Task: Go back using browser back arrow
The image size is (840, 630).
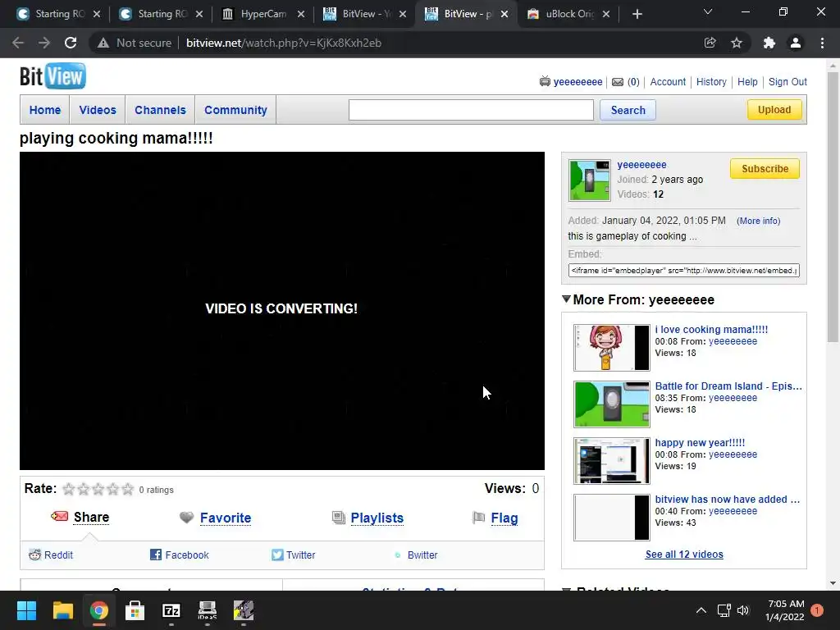Action: [x=18, y=43]
